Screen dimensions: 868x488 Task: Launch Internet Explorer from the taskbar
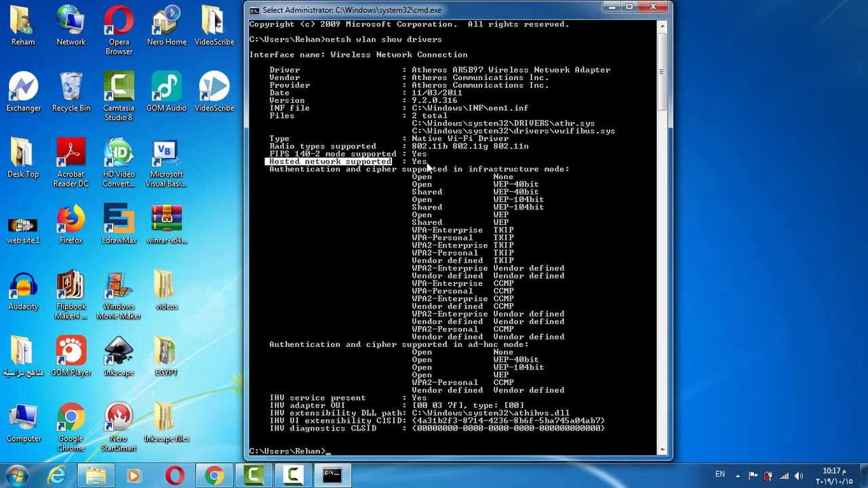56,475
